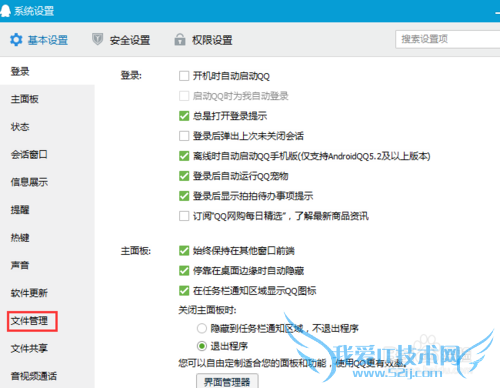Open 文件共享 settings in sidebar
The width and height of the screenshot is (500, 388).
[x=29, y=348]
